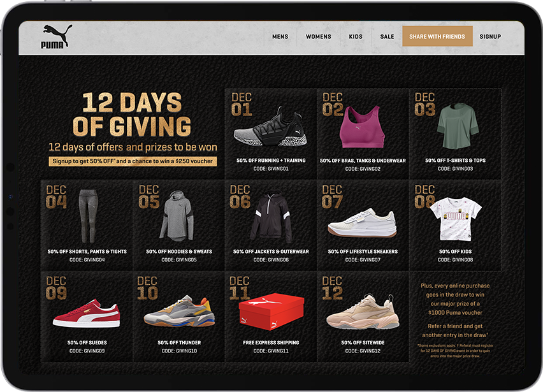543x392 pixels.
Task: Click the signup 50% off voucher banner
Action: point(133,161)
